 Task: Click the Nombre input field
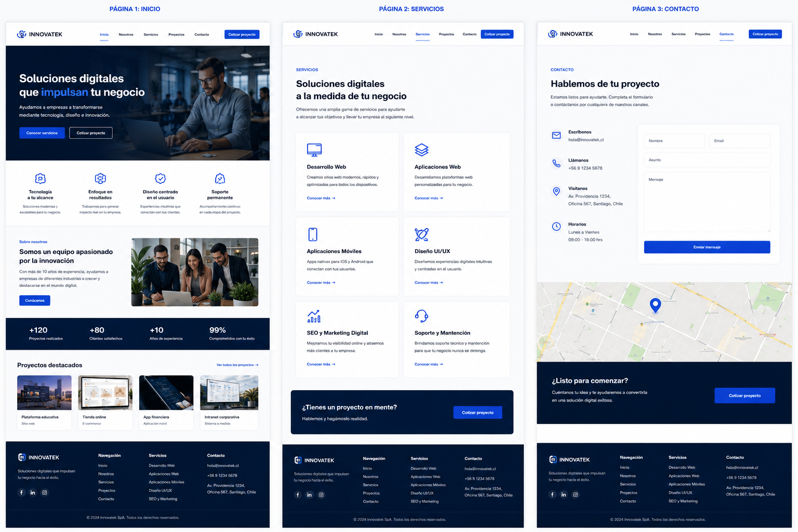click(674, 141)
